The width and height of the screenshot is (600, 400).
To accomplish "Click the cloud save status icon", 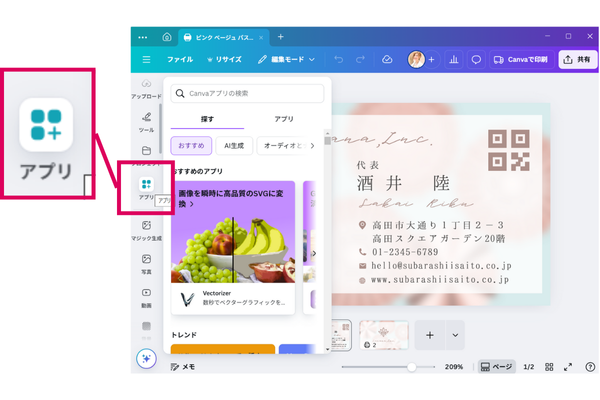I will (x=387, y=60).
